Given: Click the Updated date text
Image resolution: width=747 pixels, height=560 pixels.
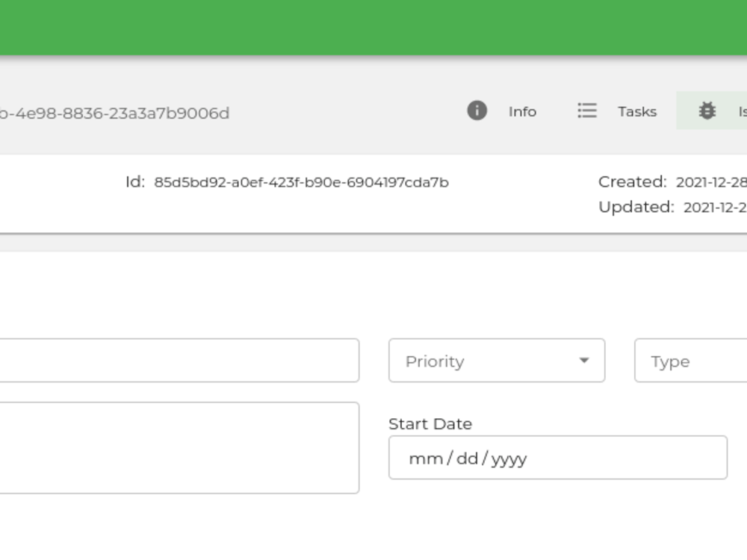Looking at the screenshot, I should tap(710, 207).
